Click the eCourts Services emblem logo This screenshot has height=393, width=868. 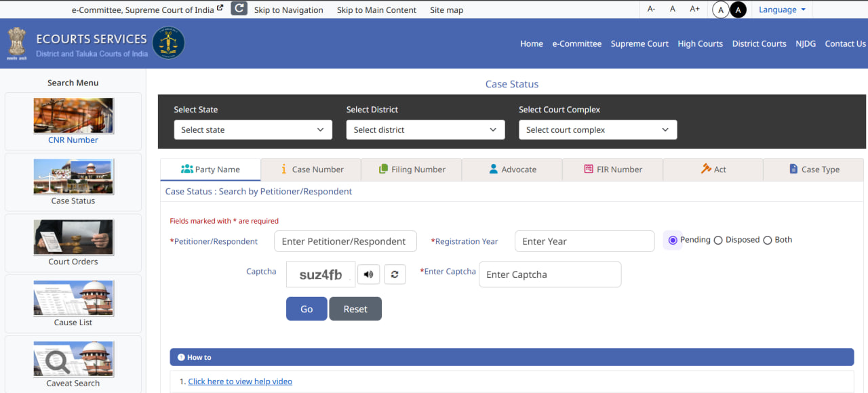[168, 42]
